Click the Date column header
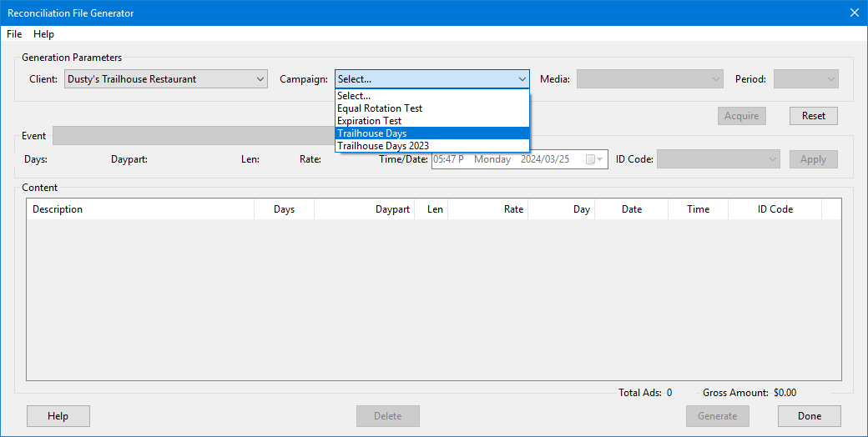Image resolution: width=868 pixels, height=437 pixels. click(x=631, y=209)
